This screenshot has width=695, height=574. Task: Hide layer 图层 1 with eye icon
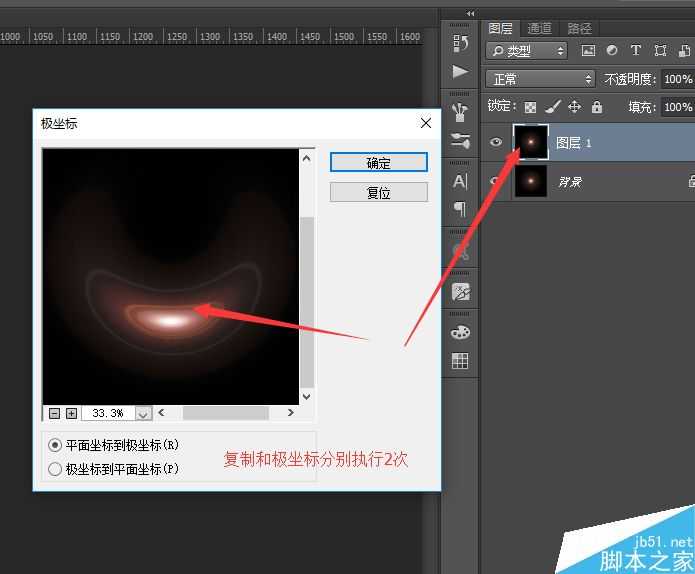coord(495,143)
